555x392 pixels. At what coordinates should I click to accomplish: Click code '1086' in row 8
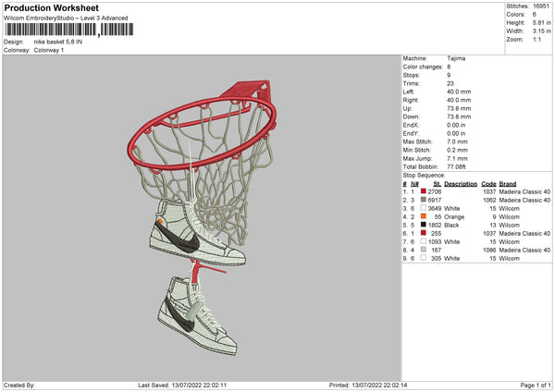489,251
